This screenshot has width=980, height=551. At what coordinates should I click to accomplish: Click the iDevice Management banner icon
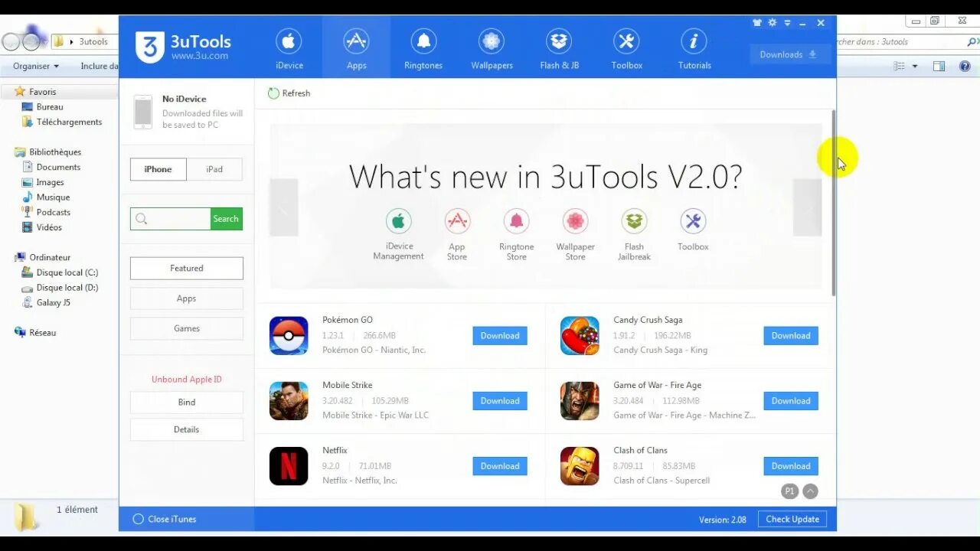coord(398,221)
